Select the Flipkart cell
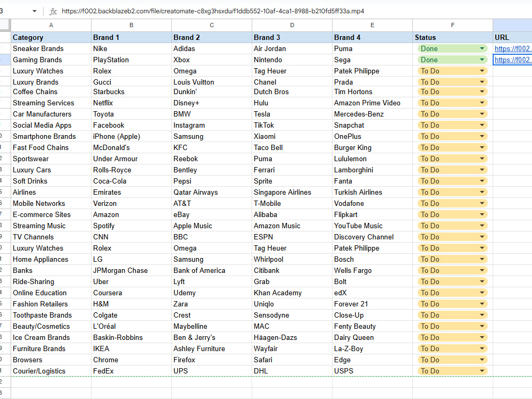 click(372, 214)
